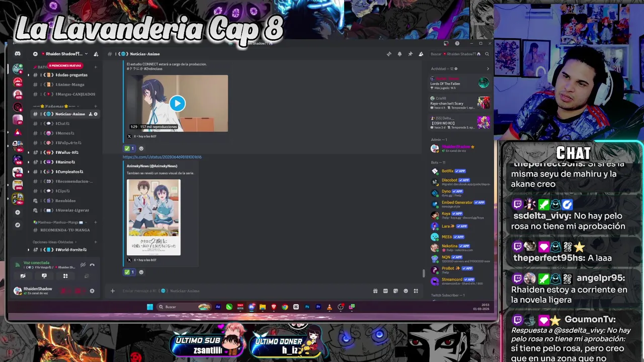Open the GIF picker icon
The height and width of the screenshot is (362, 644).
pos(385,291)
